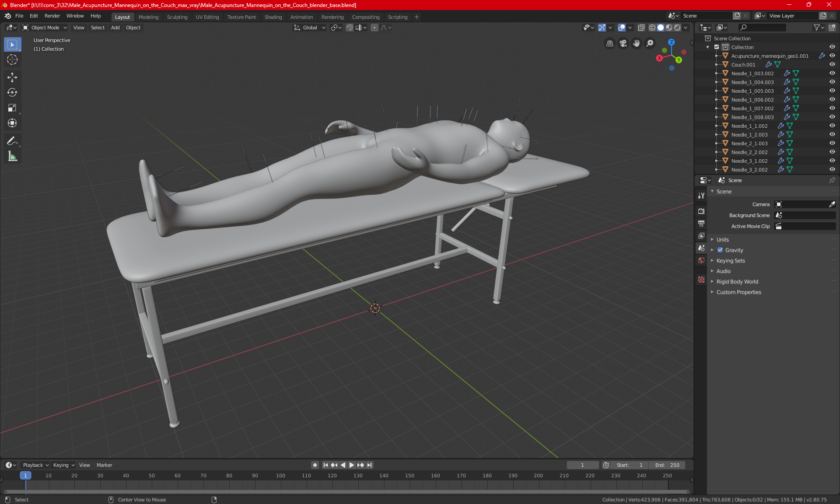Click modifier wrench icon on Couch.001
The width and height of the screenshot is (840, 504).
[769, 64]
